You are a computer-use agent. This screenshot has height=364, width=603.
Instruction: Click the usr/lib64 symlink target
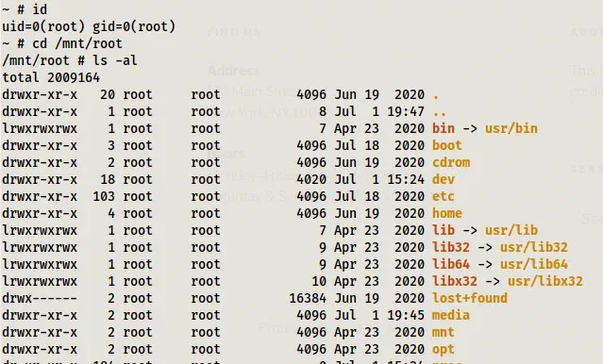(x=533, y=264)
